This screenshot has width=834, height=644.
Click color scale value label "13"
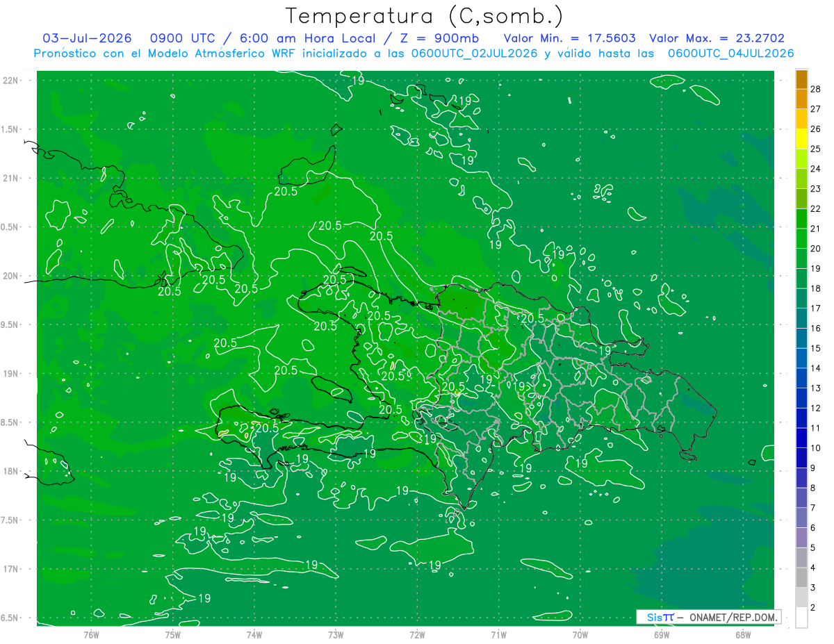pos(816,388)
